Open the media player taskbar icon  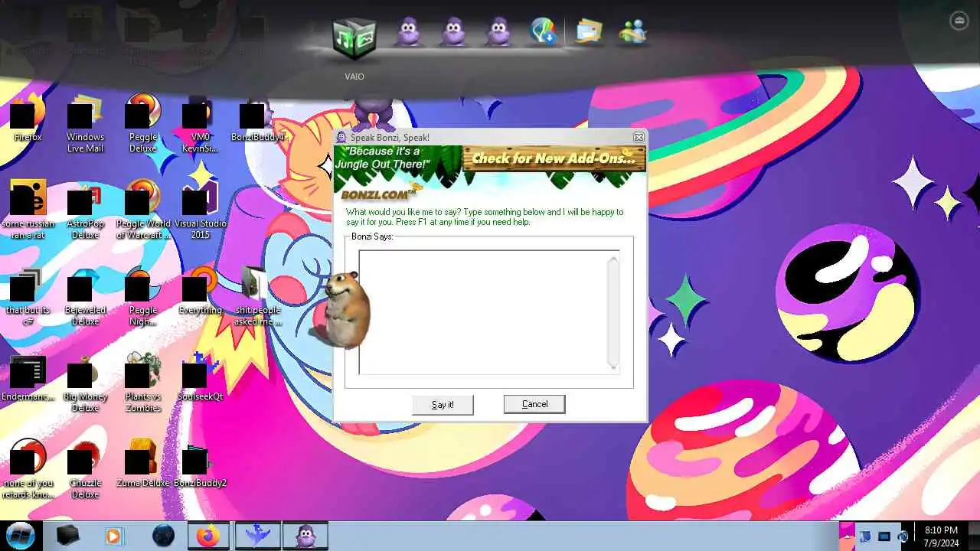(x=113, y=536)
